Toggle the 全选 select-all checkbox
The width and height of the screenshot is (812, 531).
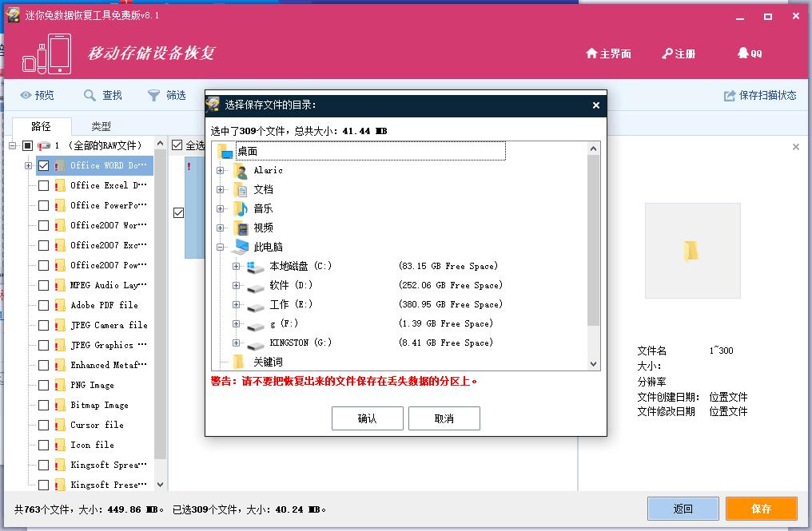[x=177, y=145]
